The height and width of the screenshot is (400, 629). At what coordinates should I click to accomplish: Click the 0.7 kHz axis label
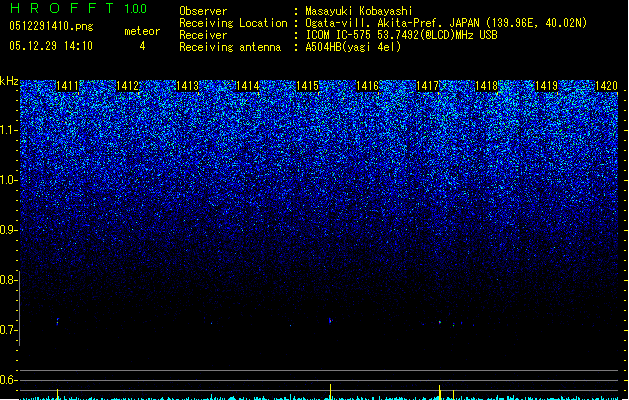8,330
